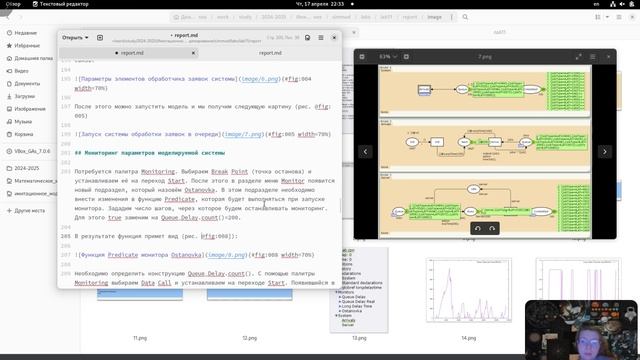Open the text editor hamburger menu
The height and width of the screenshot is (360, 640).
pos(321,38)
